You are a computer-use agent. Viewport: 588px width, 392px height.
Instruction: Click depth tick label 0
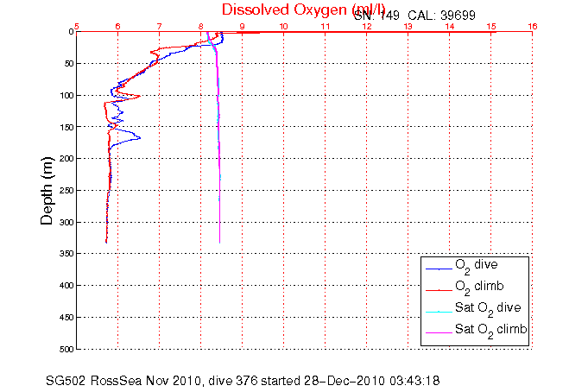(71, 32)
